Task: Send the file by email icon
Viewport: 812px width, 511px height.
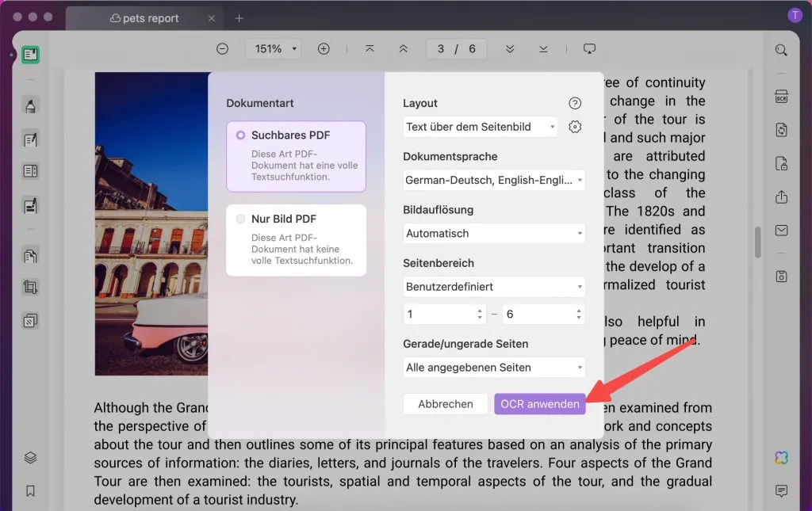Action: coord(781,231)
